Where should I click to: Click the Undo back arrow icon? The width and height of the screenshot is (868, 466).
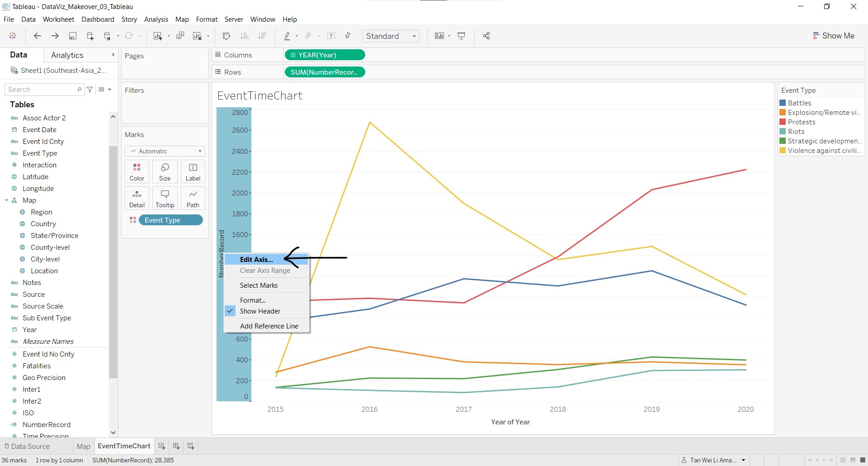[x=38, y=36]
